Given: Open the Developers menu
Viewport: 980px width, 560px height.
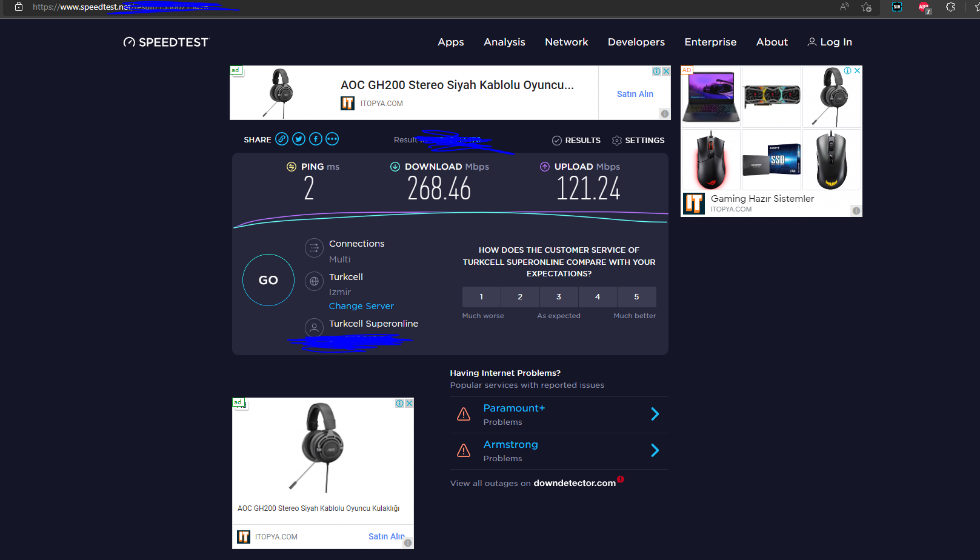Looking at the screenshot, I should click(x=636, y=42).
